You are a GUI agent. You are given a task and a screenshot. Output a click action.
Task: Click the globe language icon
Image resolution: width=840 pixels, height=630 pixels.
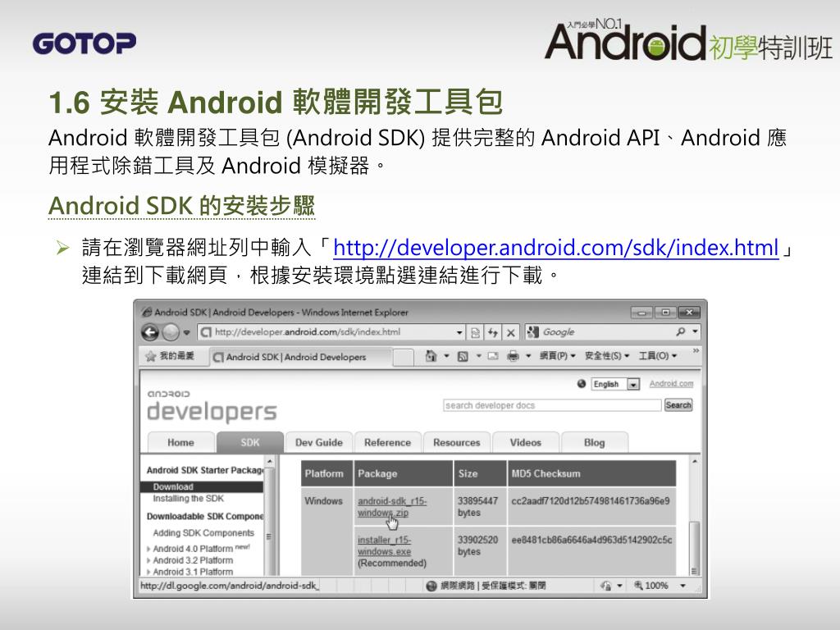[x=582, y=384]
